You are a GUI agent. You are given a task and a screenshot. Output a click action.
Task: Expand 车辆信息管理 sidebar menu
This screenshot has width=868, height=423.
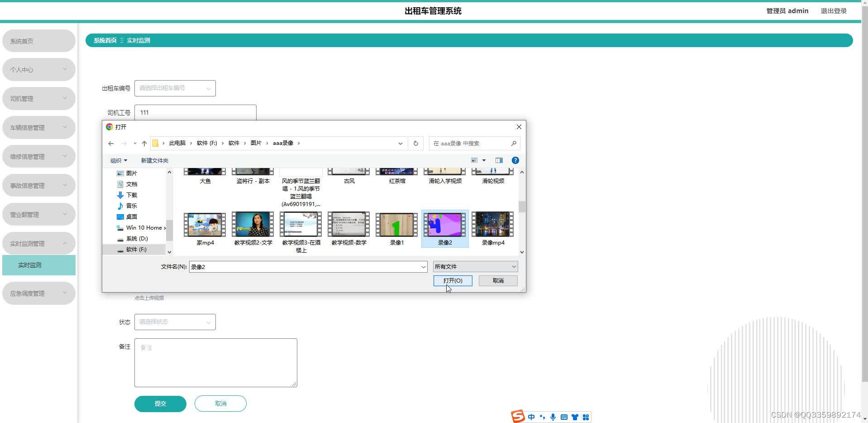[39, 127]
